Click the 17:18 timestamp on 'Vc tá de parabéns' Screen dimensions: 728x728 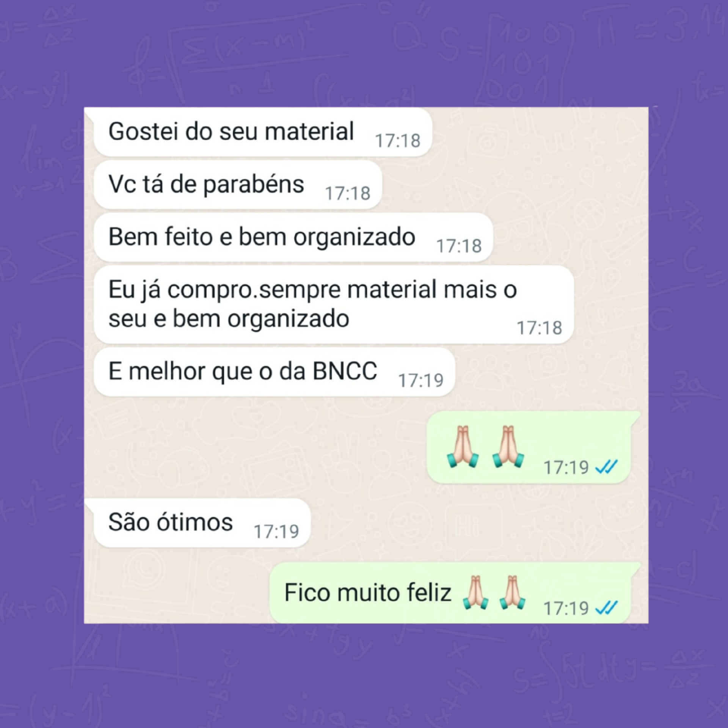pyautogui.click(x=348, y=194)
